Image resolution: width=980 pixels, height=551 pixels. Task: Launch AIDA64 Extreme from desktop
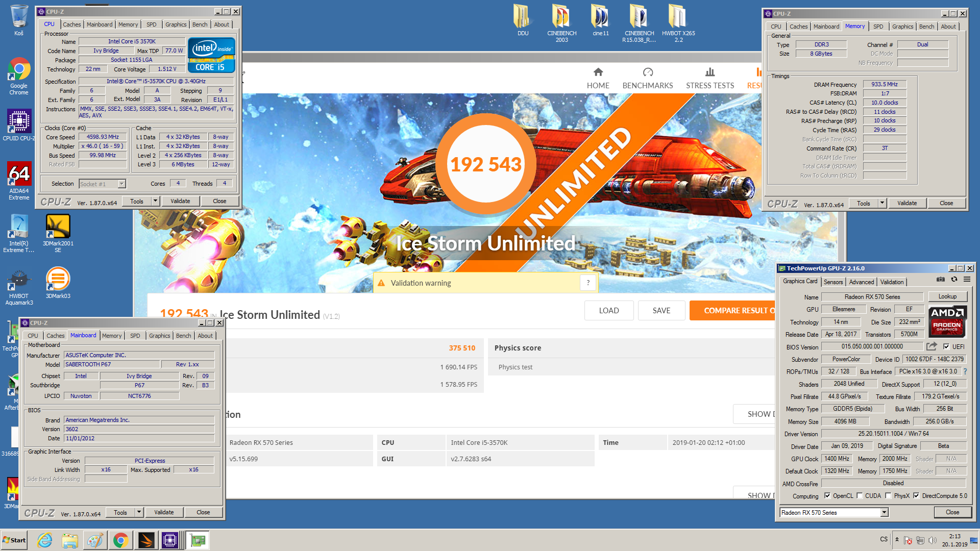click(x=19, y=181)
